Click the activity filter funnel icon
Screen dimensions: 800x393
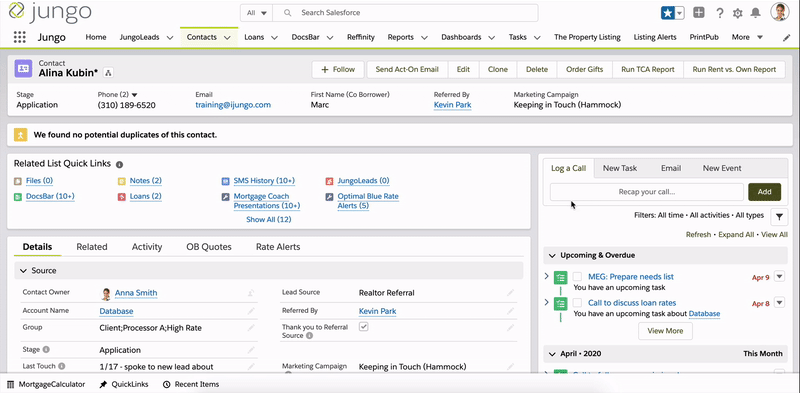(x=779, y=217)
